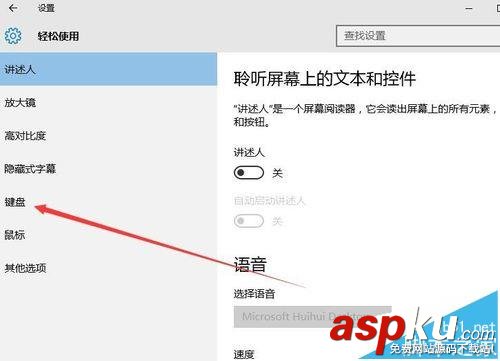Open 高对比度 settings page
Viewport: 500px width, 361px height.
(108, 136)
